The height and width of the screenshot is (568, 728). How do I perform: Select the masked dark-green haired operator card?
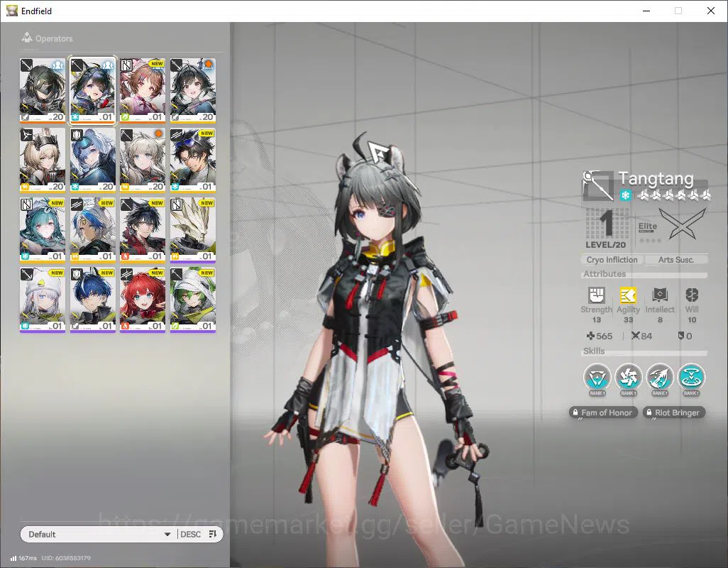[43, 91]
